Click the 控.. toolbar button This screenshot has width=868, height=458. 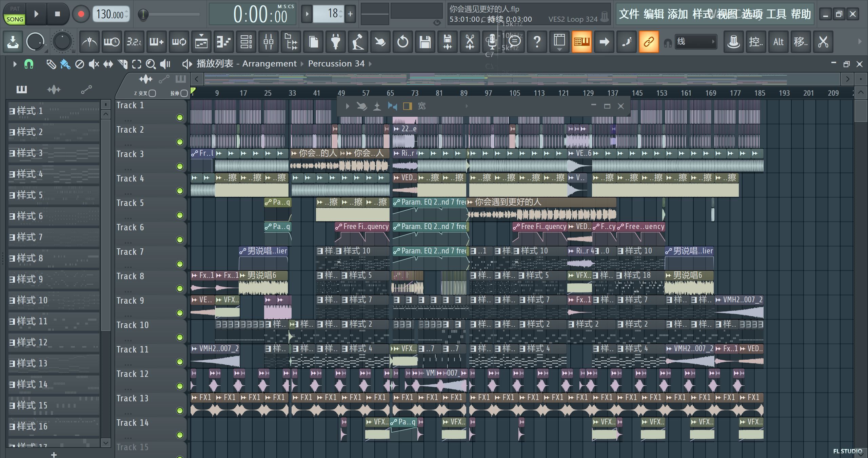(x=756, y=42)
